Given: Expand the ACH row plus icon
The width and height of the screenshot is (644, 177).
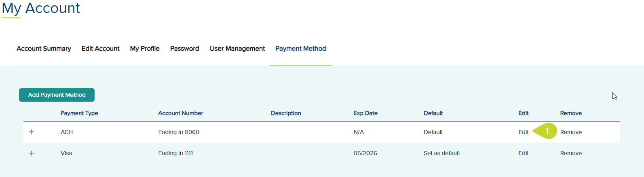Looking at the screenshot, I should pos(32,132).
